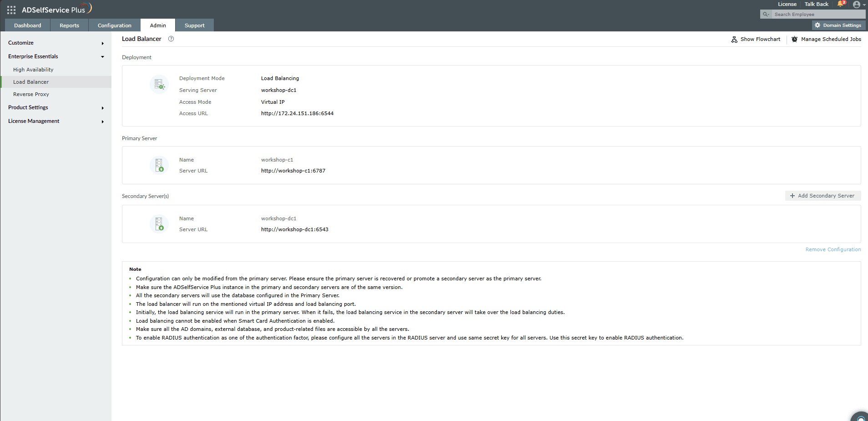The image size is (868, 421).
Task: Collapse the Enterprise Essentials arrow
Action: 103,57
